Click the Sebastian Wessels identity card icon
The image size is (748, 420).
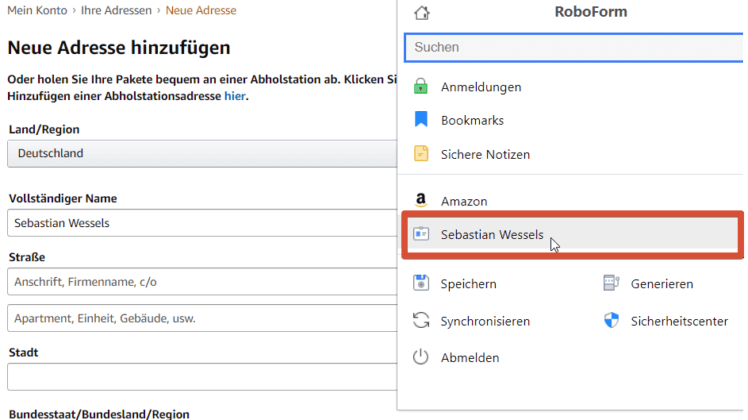coord(421,234)
